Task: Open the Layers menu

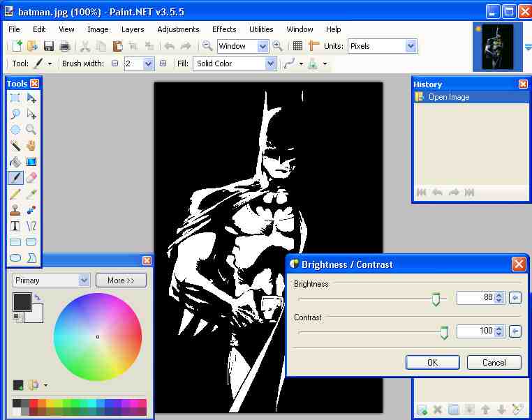Action: coord(133,29)
